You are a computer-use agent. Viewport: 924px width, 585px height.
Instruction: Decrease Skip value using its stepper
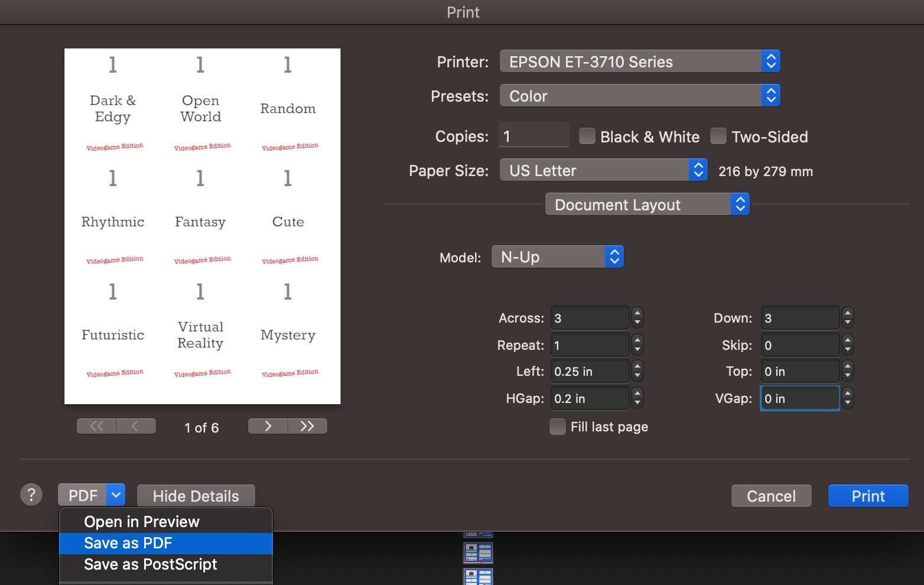coord(848,349)
